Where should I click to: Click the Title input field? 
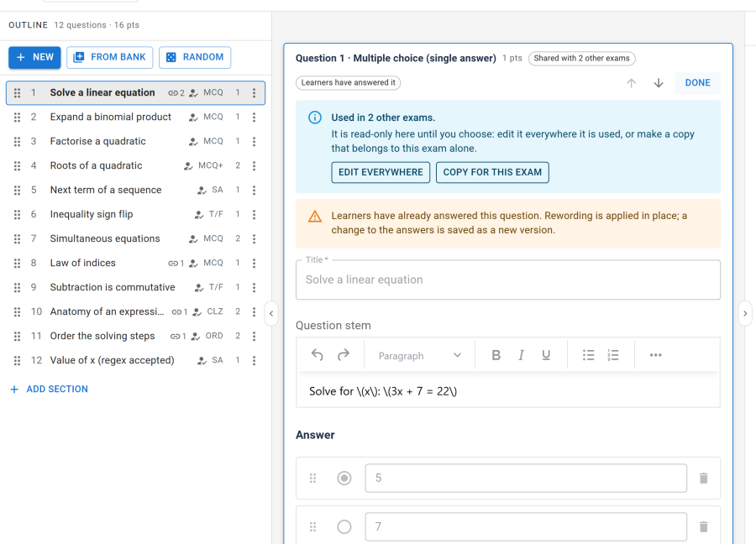coord(508,280)
